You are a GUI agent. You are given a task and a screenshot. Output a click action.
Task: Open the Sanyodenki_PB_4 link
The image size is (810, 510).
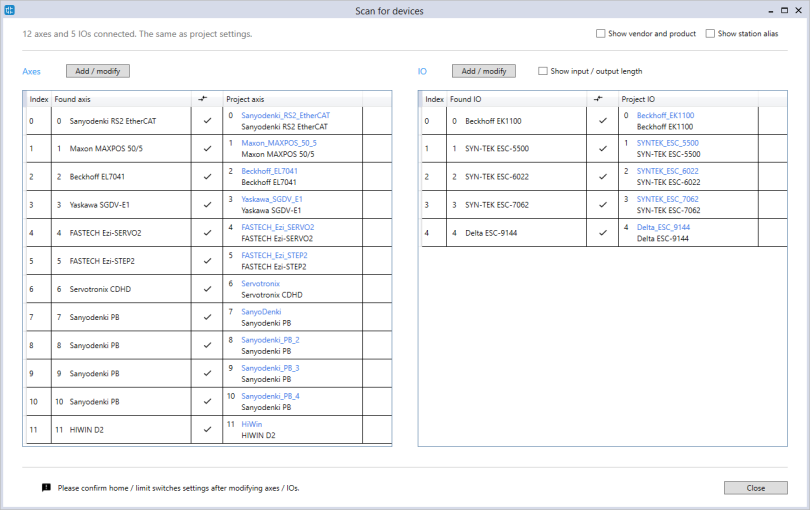coord(270,396)
